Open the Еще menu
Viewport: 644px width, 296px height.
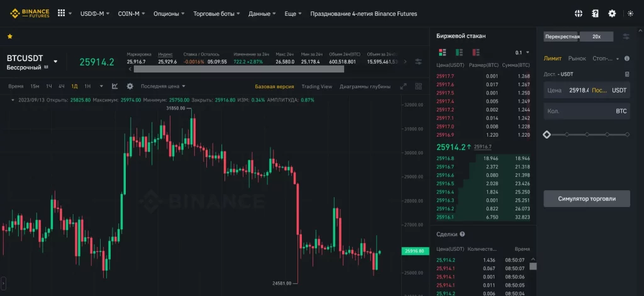tap(293, 14)
